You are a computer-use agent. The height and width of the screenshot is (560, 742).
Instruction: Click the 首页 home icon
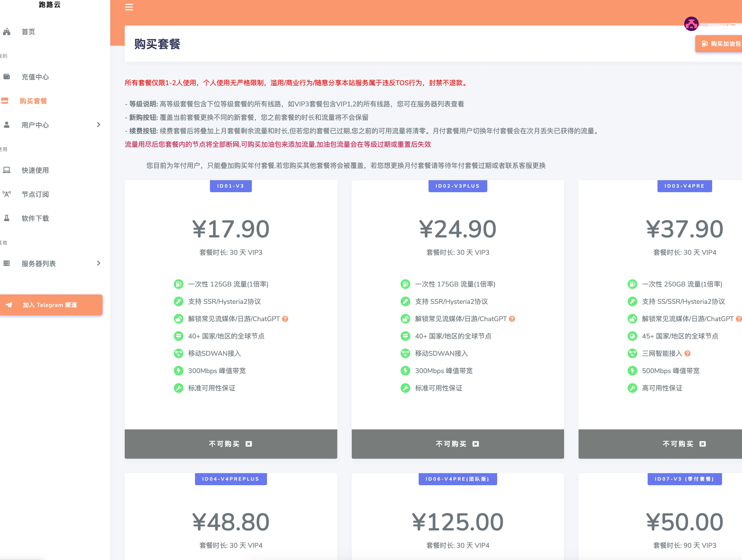pos(7,32)
